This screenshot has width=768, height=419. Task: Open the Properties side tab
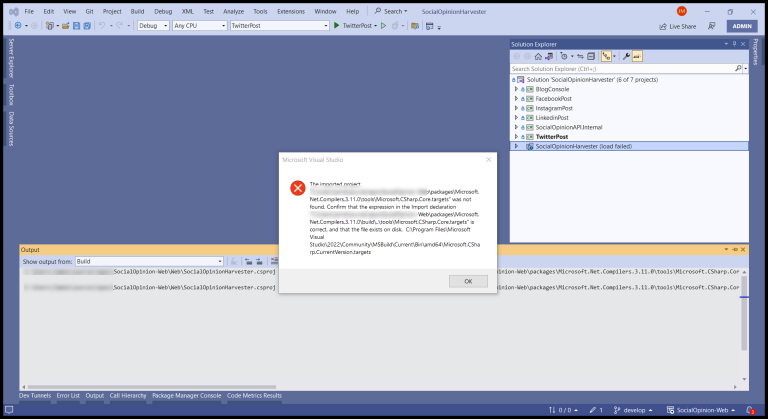(x=755, y=51)
